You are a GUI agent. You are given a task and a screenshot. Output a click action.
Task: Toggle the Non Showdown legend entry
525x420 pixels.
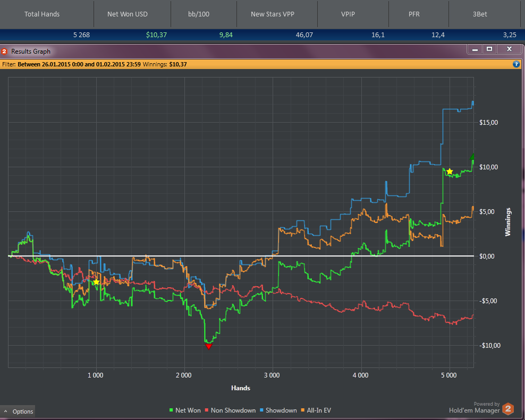pos(230,410)
